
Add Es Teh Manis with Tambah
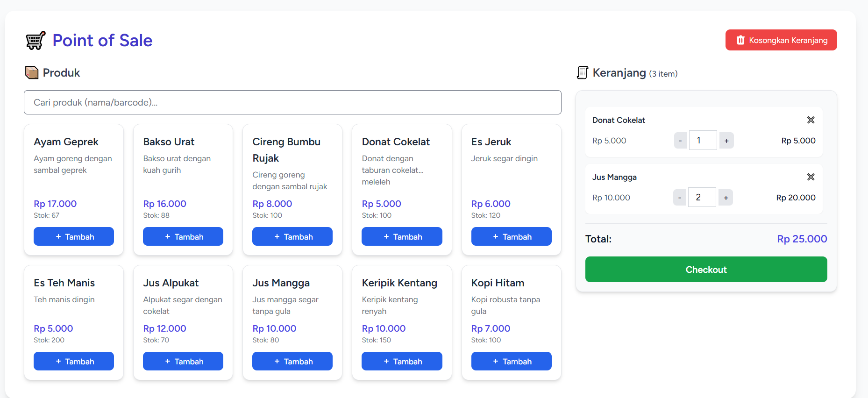pos(74,361)
